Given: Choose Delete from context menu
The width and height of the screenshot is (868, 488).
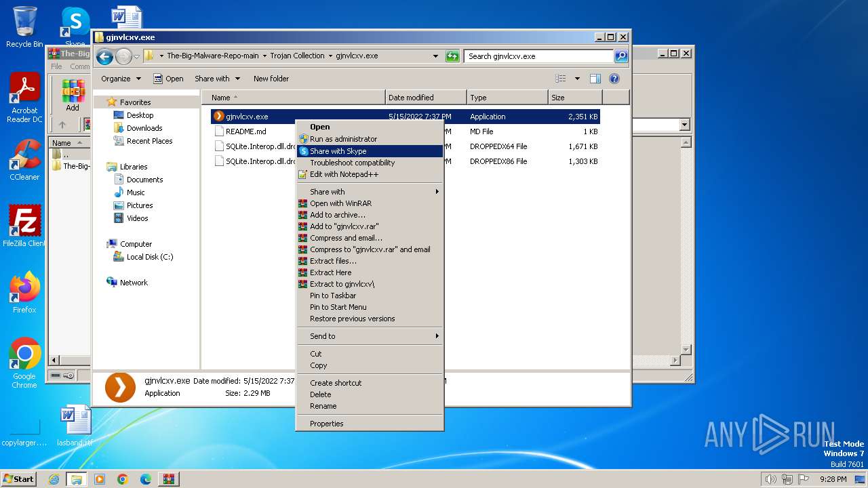Looking at the screenshot, I should coord(370,394).
